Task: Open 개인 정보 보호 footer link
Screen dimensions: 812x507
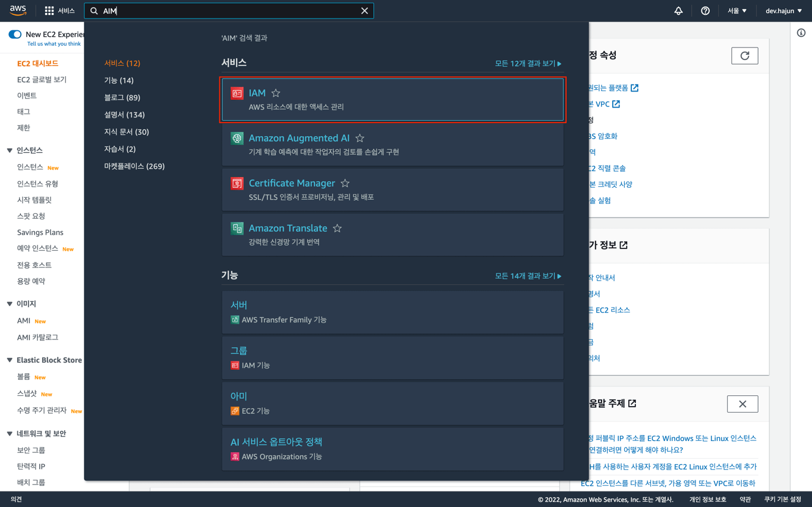Action: click(708, 499)
